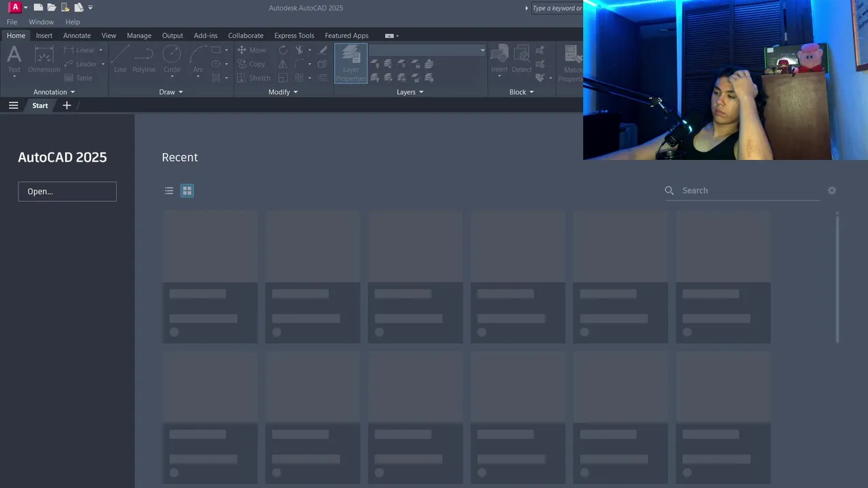
Task: Click the Recent files Search field
Action: [743, 190]
